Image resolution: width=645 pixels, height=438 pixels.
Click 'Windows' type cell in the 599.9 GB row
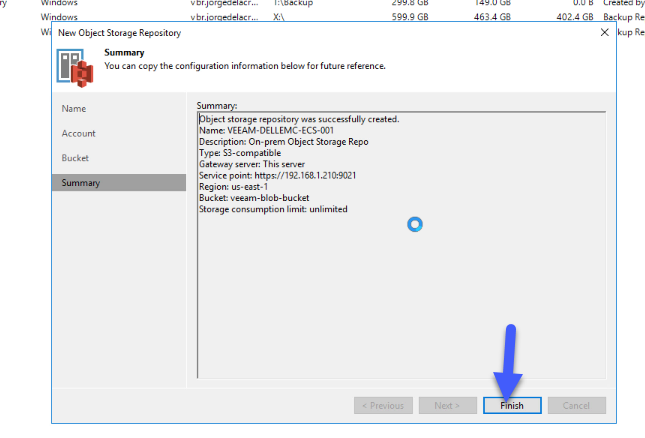coord(59,17)
